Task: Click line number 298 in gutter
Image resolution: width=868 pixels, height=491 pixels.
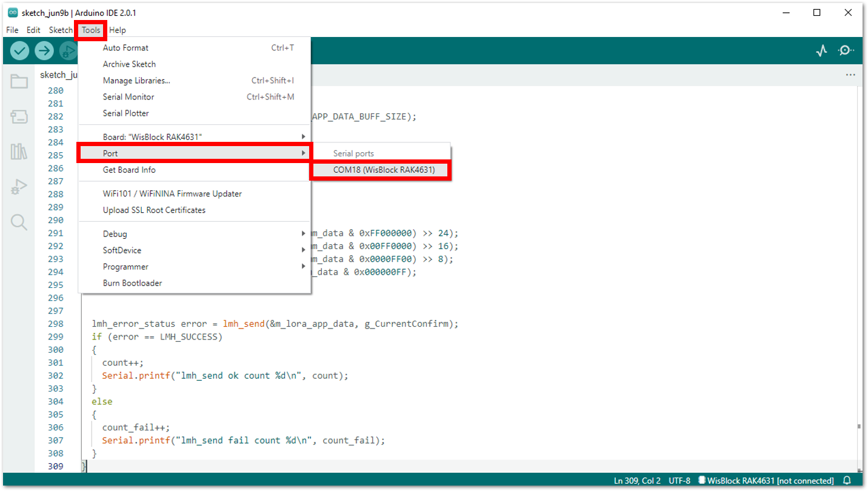Action: (55, 324)
